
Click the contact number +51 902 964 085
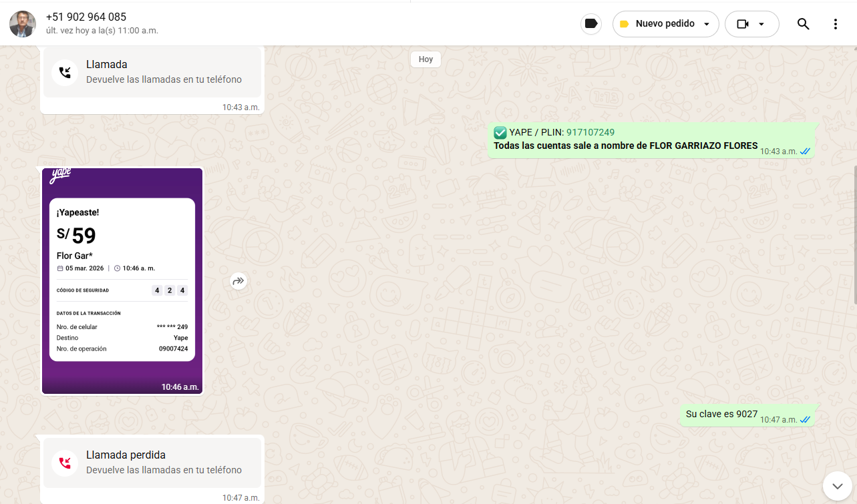point(86,17)
